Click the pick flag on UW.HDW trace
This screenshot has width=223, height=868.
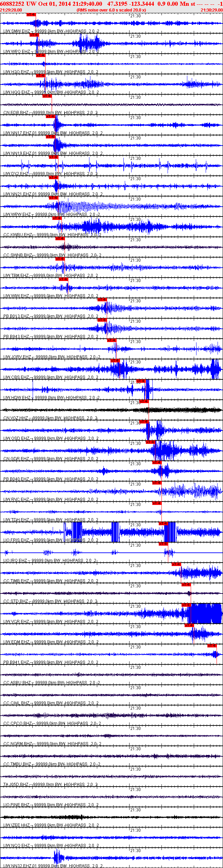(x=141, y=381)
